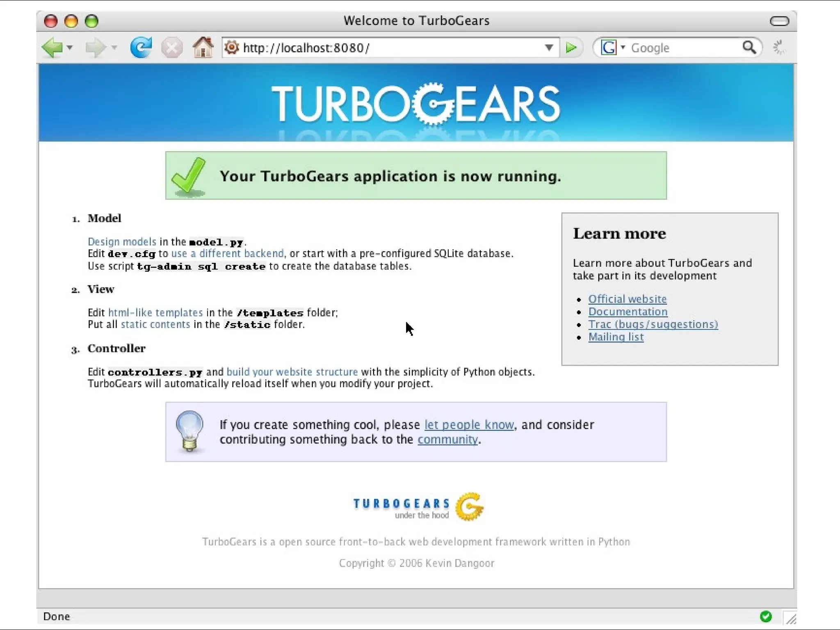Click the 'Learn more' heading

[x=619, y=233]
